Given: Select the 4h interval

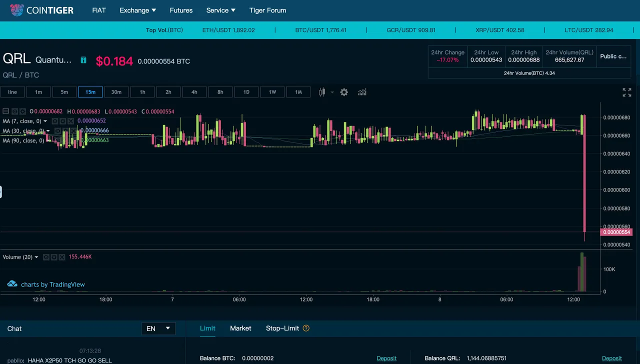Looking at the screenshot, I should pos(194,92).
